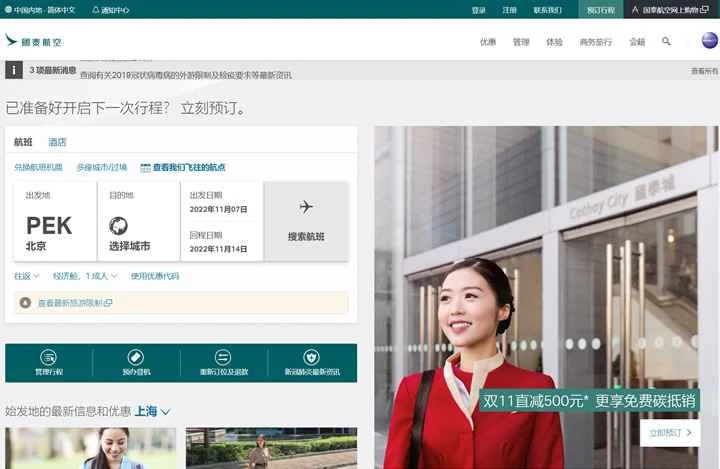720x469 pixels.
Task: Click the 登录 link in the top bar
Action: 478,10
